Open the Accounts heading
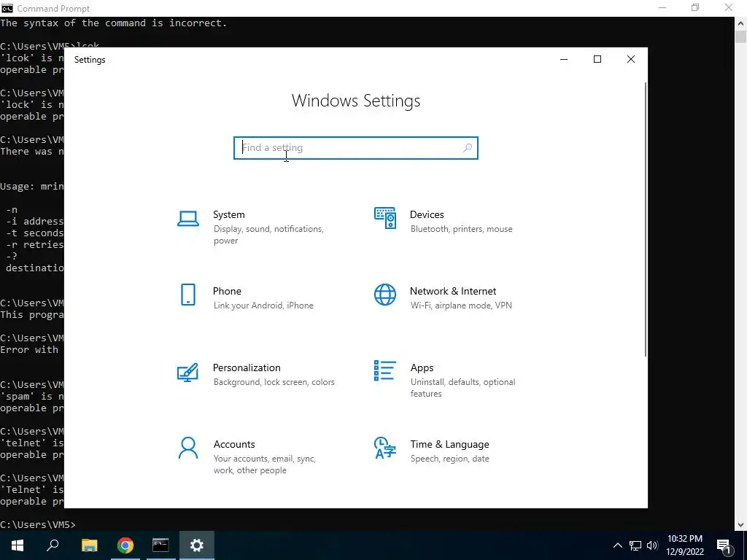 [x=234, y=444]
